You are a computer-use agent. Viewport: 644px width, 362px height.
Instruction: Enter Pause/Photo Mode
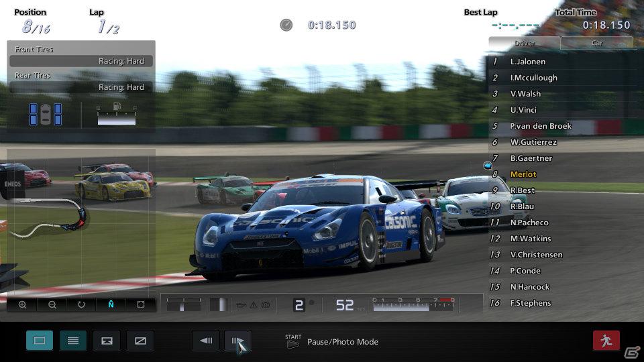coord(332,341)
